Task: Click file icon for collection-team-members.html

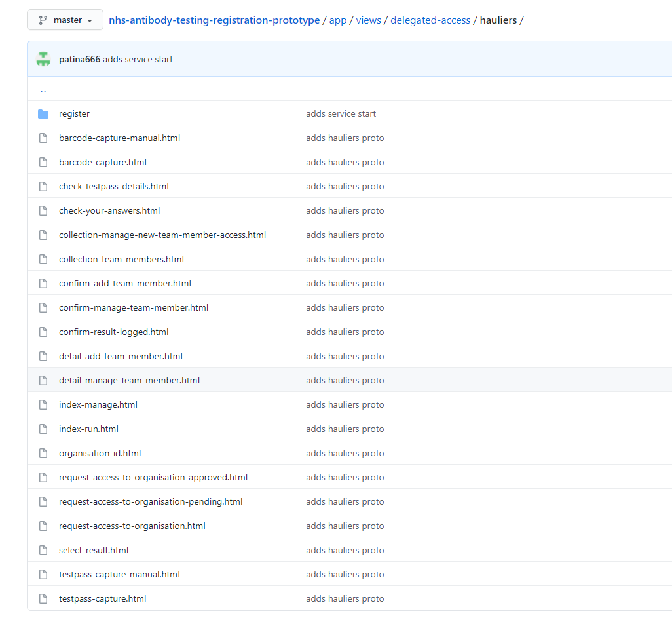Action: pyautogui.click(x=43, y=259)
